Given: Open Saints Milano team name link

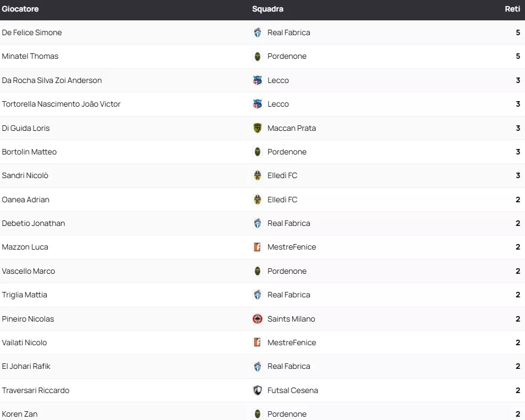Looking at the screenshot, I should point(291,319).
